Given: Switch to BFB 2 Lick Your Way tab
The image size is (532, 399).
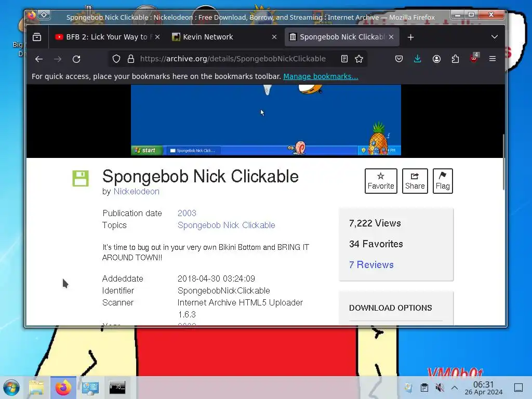Looking at the screenshot, I should (x=107, y=37).
